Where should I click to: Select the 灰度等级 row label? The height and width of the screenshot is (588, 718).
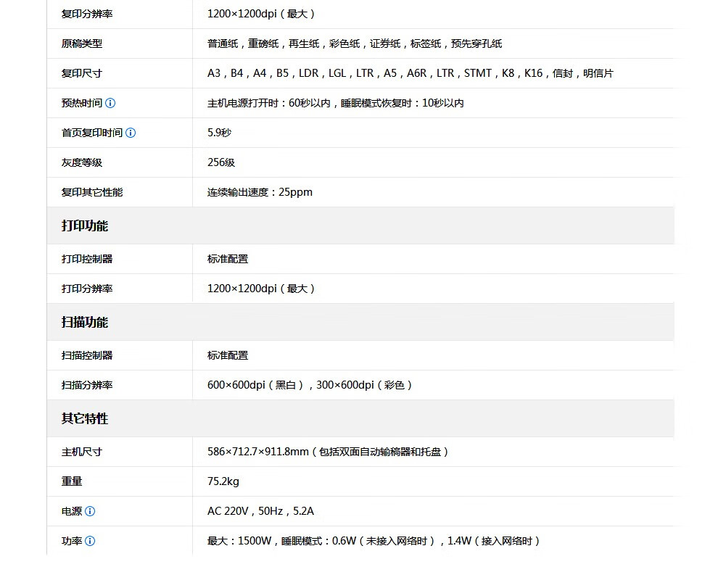click(x=82, y=162)
